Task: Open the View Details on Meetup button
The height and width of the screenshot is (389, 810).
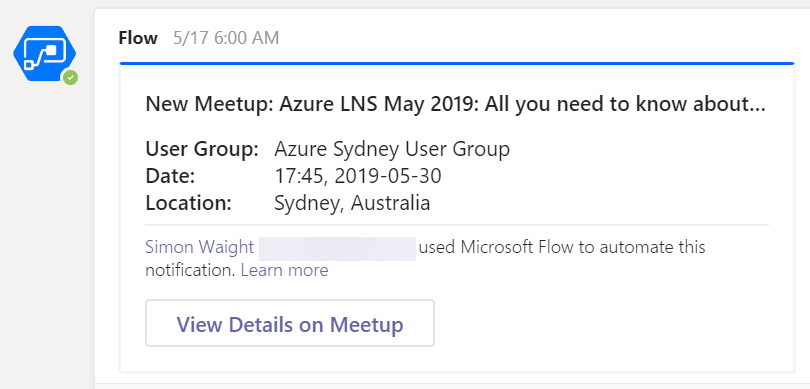Action: point(290,323)
